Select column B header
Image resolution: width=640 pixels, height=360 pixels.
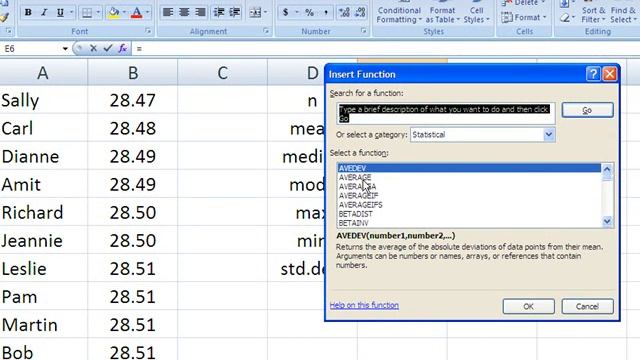133,73
